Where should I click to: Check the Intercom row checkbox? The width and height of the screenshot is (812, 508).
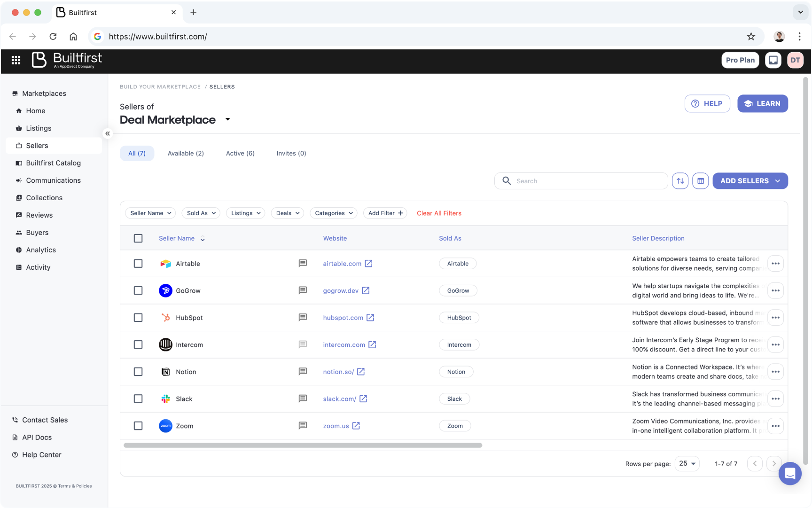point(138,344)
